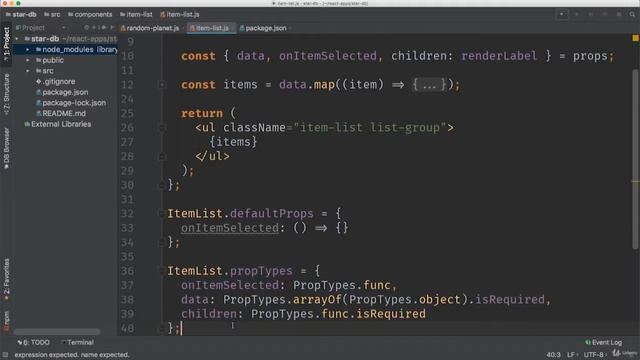Switch to the random-planet.js editor tab

pyautogui.click(x=150, y=28)
